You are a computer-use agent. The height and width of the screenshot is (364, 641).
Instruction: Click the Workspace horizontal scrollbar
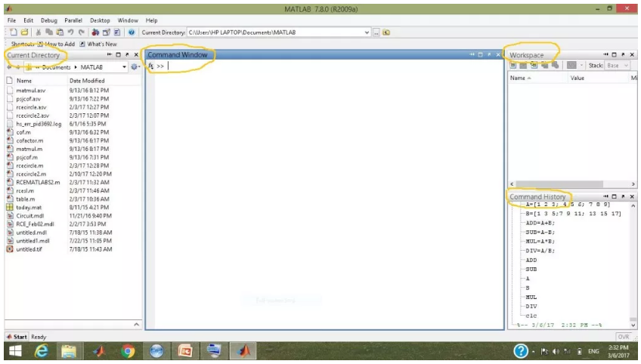click(x=559, y=184)
